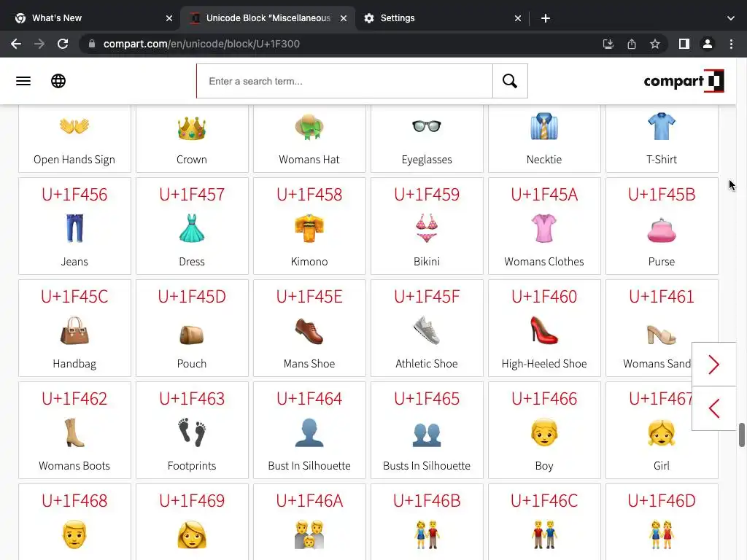
Task: Focus the search term input field
Action: tap(344, 81)
